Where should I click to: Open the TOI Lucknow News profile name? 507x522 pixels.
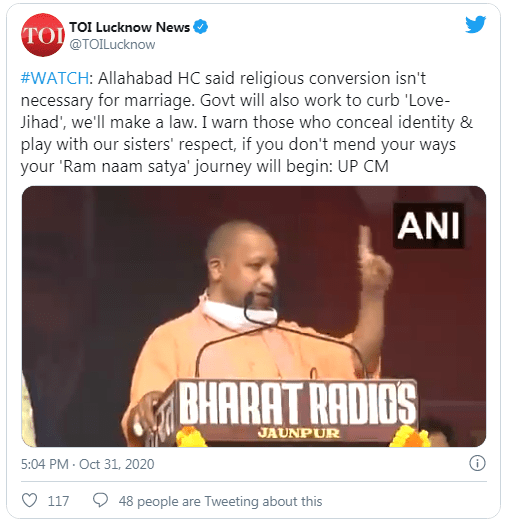(129, 27)
